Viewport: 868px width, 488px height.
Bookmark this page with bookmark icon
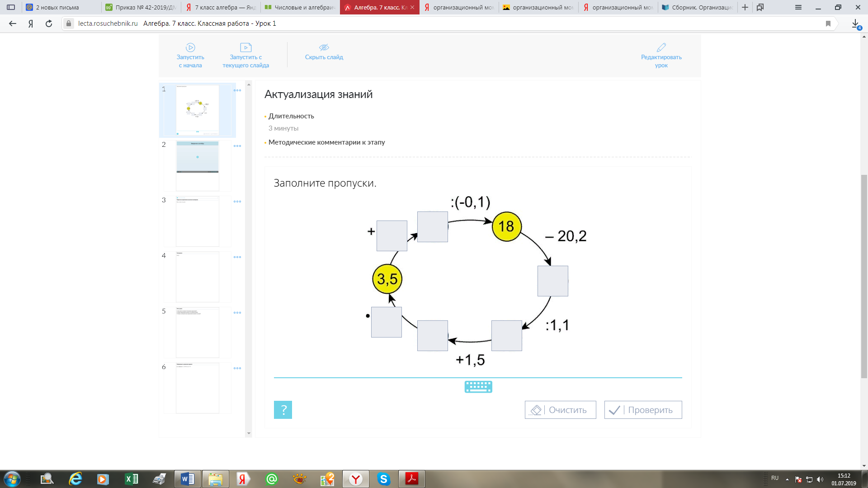tap(828, 23)
